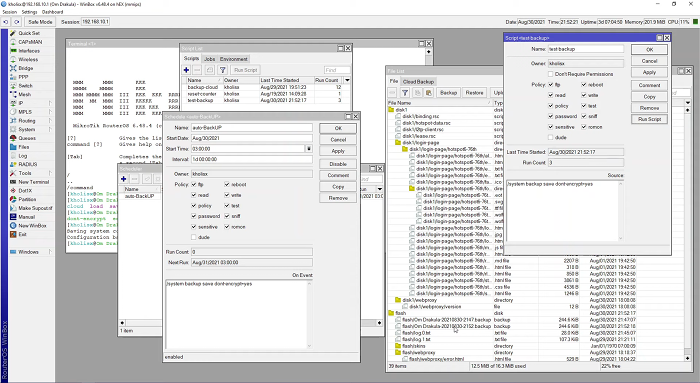
Task: Open Dot1X in the sidebar
Action: pos(25,191)
